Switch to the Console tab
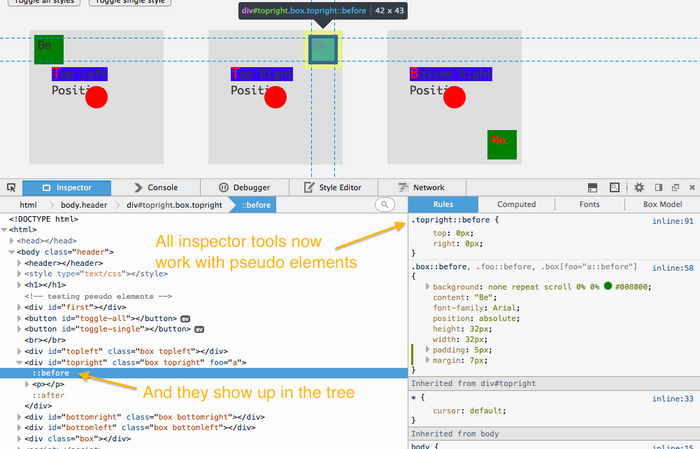The image size is (700, 449). 154,187
